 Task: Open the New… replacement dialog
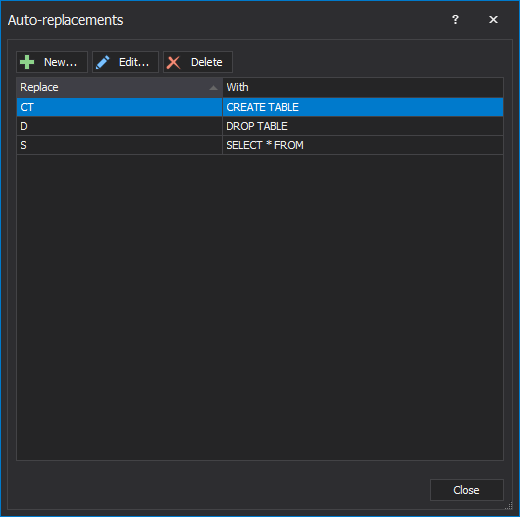pos(52,62)
